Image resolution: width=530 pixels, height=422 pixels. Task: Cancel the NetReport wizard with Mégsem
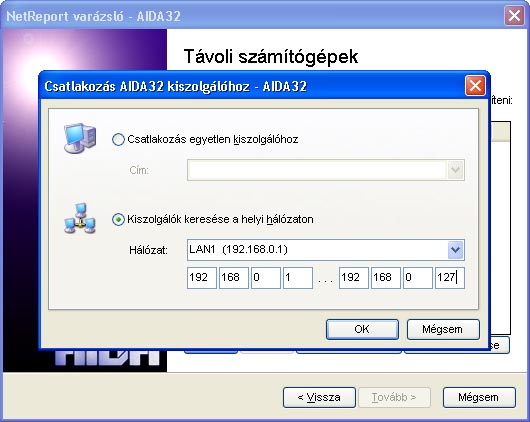[x=479, y=397]
